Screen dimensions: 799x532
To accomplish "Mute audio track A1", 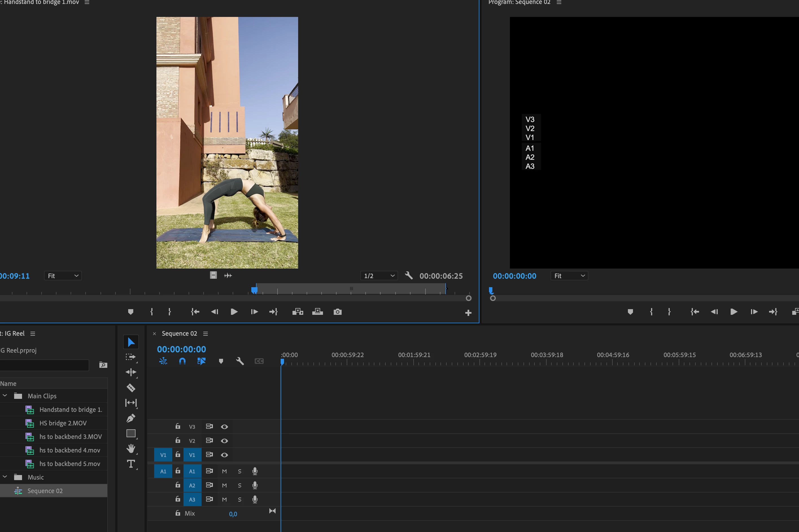I will click(x=224, y=471).
